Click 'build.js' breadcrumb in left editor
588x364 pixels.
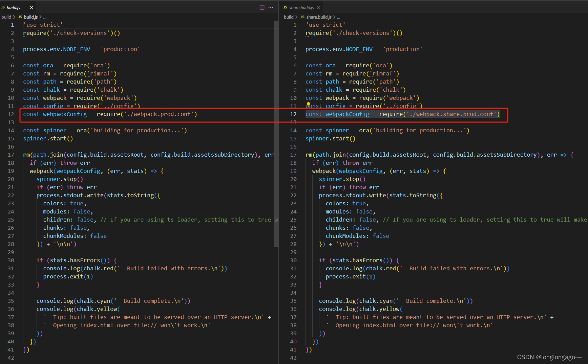click(31, 17)
